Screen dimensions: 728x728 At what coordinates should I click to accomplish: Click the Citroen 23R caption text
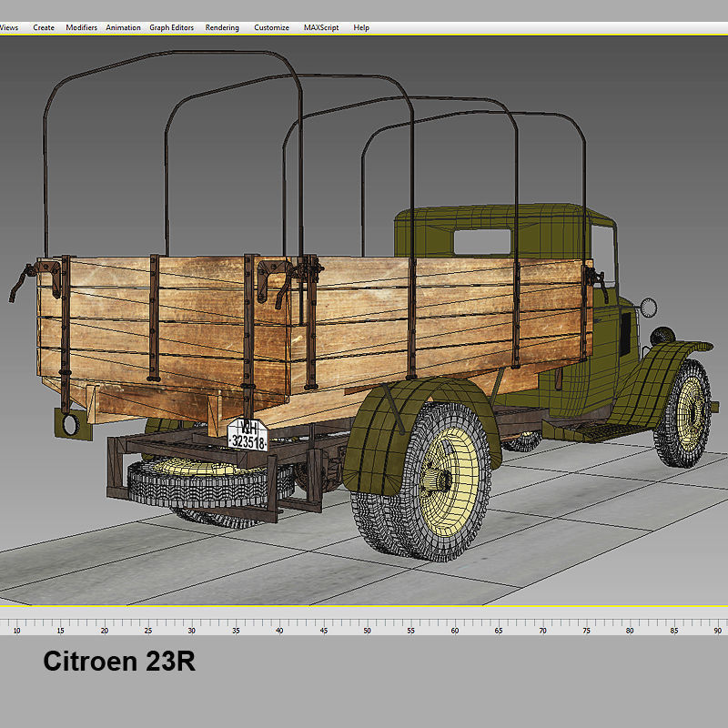[119, 661]
